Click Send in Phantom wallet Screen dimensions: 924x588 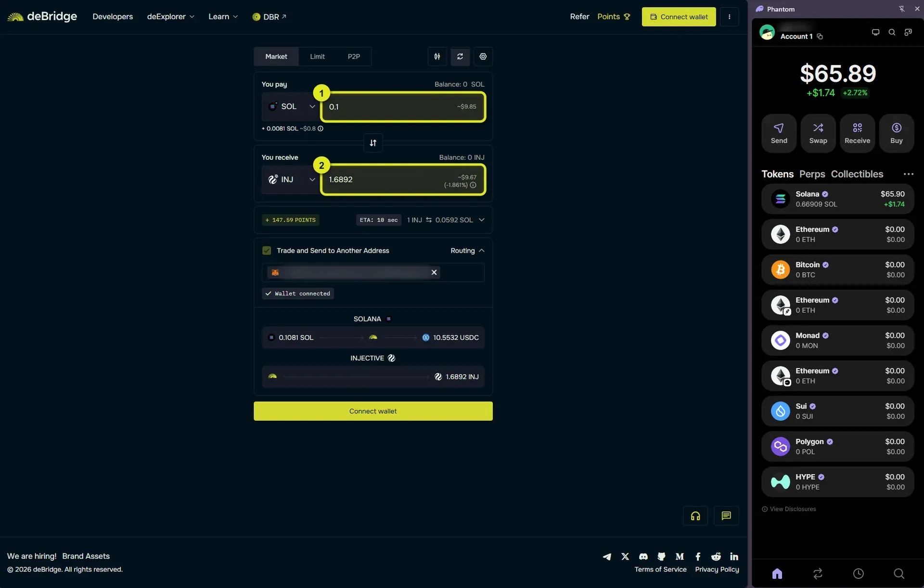tap(779, 133)
